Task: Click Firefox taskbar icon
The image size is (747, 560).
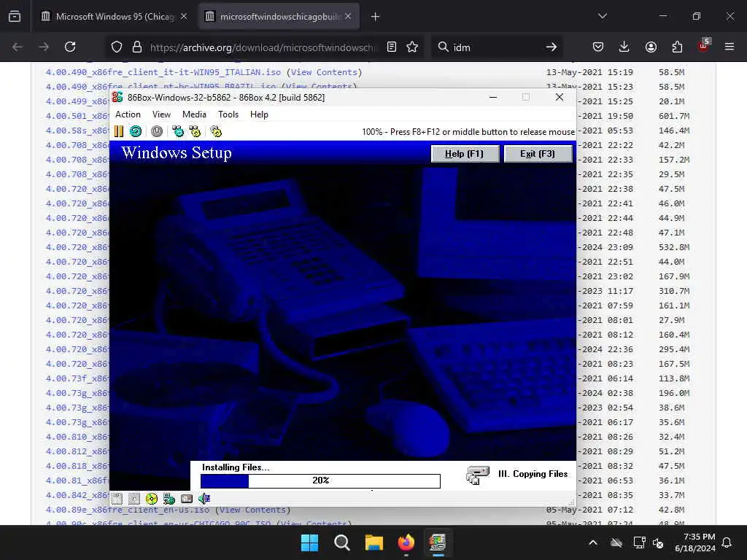Action: click(406, 542)
